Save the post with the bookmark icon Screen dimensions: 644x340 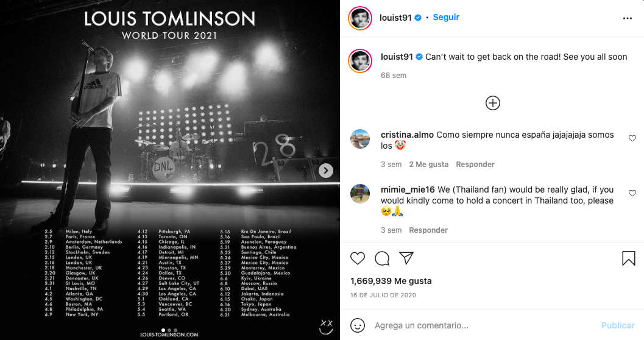pos(629,258)
